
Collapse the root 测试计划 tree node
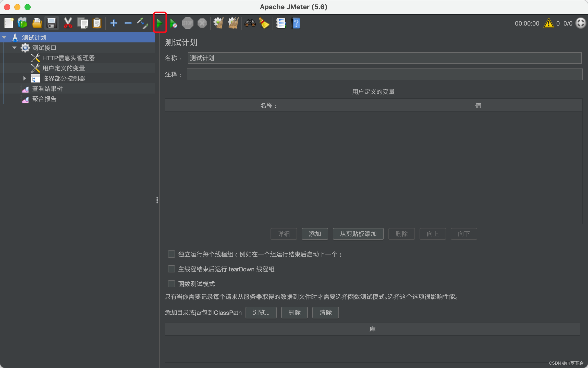pos(4,37)
